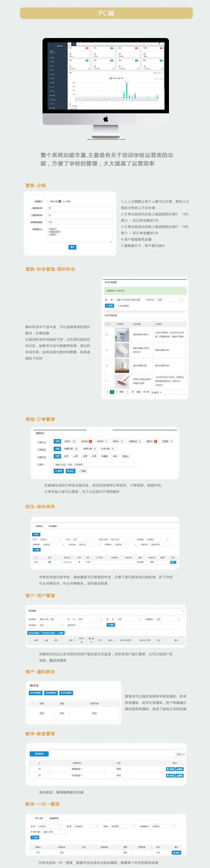Open the water heater product thumbnail
The width and height of the screenshot is (210, 868).
click(x=122, y=335)
